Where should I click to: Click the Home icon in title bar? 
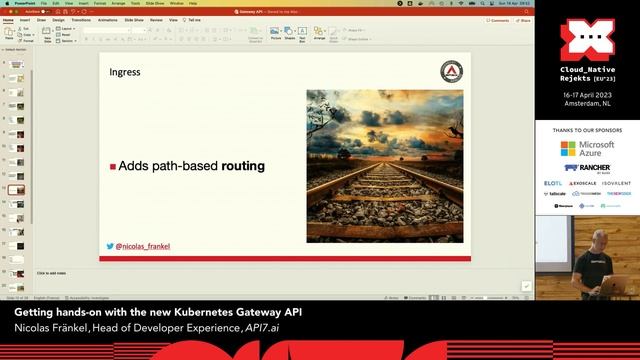coord(58,11)
